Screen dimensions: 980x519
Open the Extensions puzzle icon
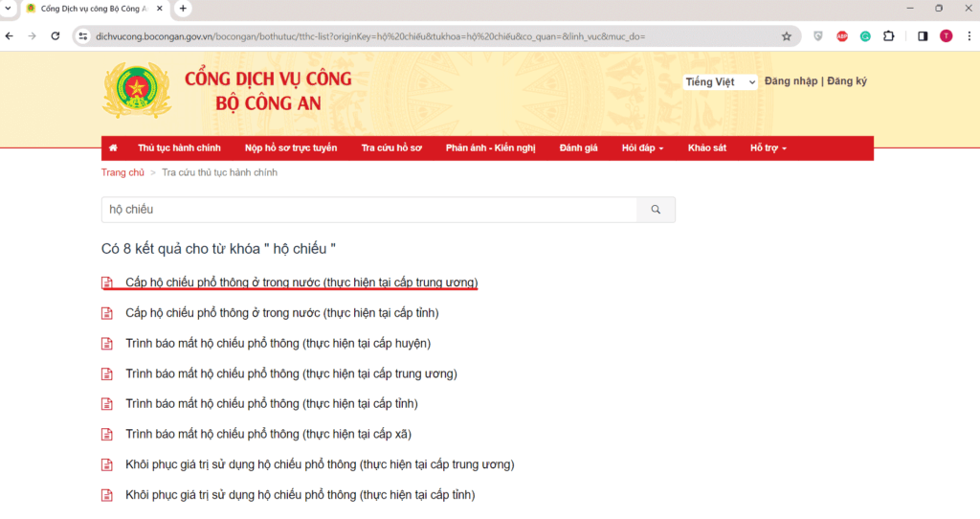[889, 36]
